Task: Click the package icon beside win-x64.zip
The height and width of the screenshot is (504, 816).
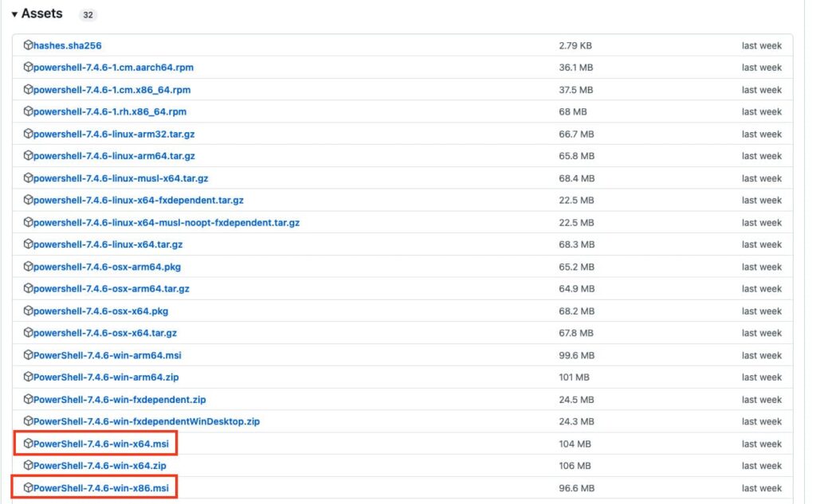Action: (28, 465)
